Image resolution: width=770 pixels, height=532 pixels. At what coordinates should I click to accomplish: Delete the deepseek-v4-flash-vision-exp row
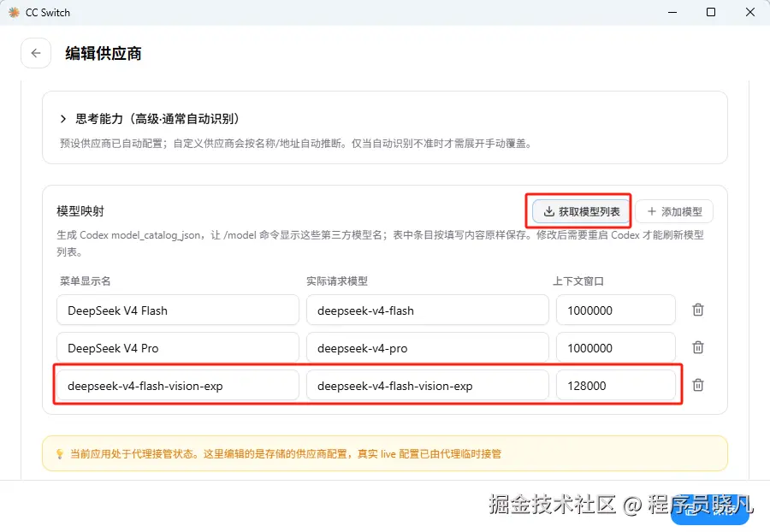(698, 385)
